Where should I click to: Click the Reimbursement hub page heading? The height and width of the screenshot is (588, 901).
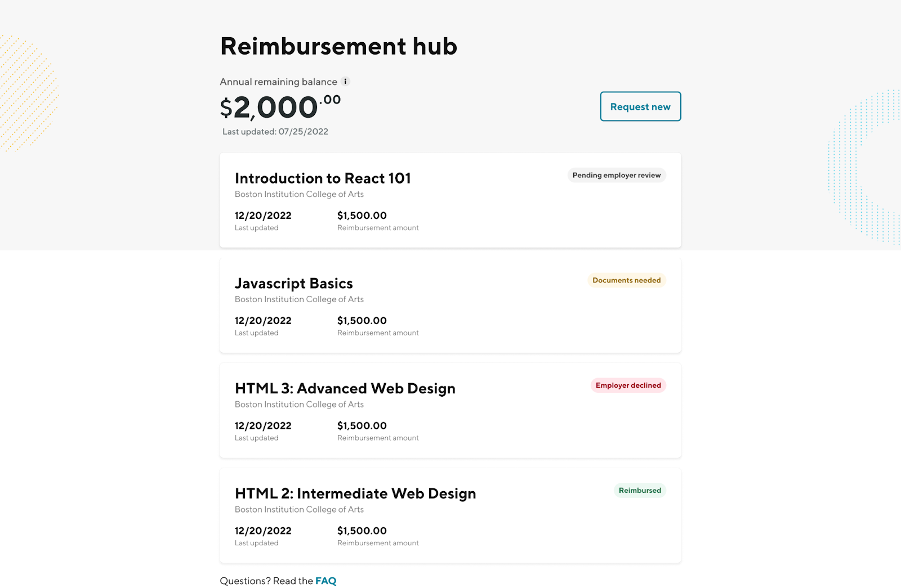coord(338,46)
